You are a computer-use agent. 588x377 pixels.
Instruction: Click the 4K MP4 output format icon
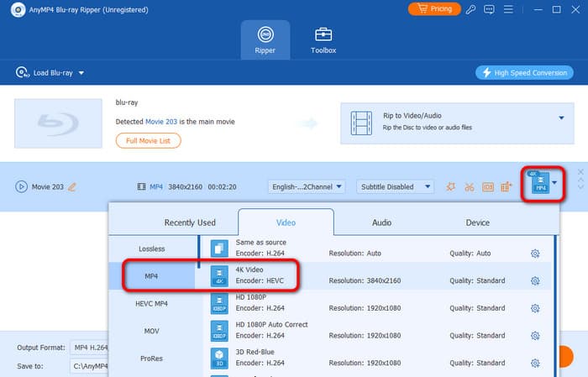539,182
